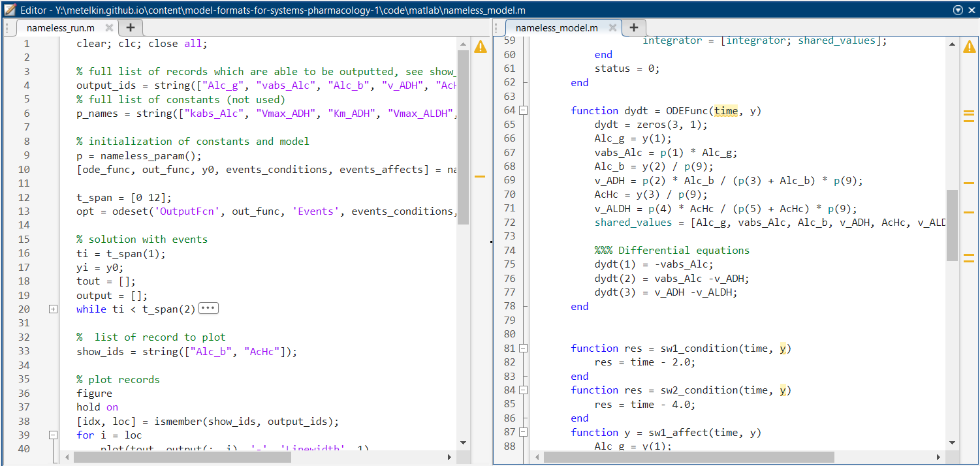Click 'res = time - 2.0;' line

[644, 362]
